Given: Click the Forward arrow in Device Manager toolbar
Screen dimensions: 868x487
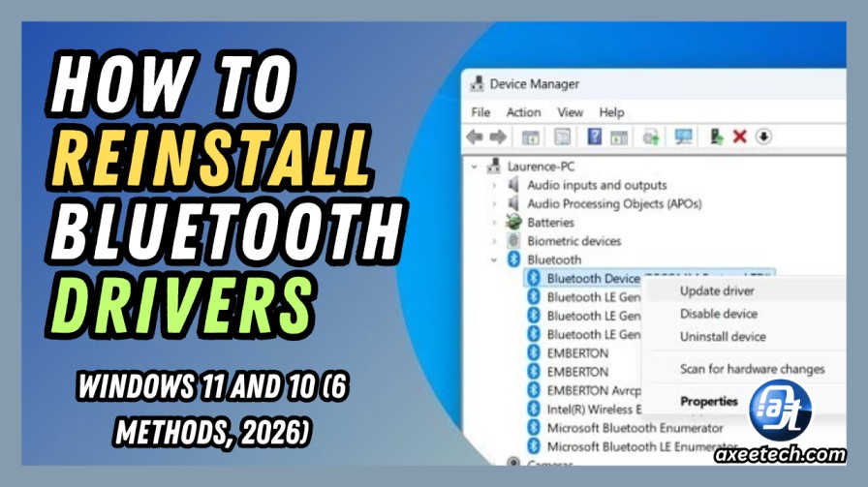Looking at the screenshot, I should click(498, 137).
